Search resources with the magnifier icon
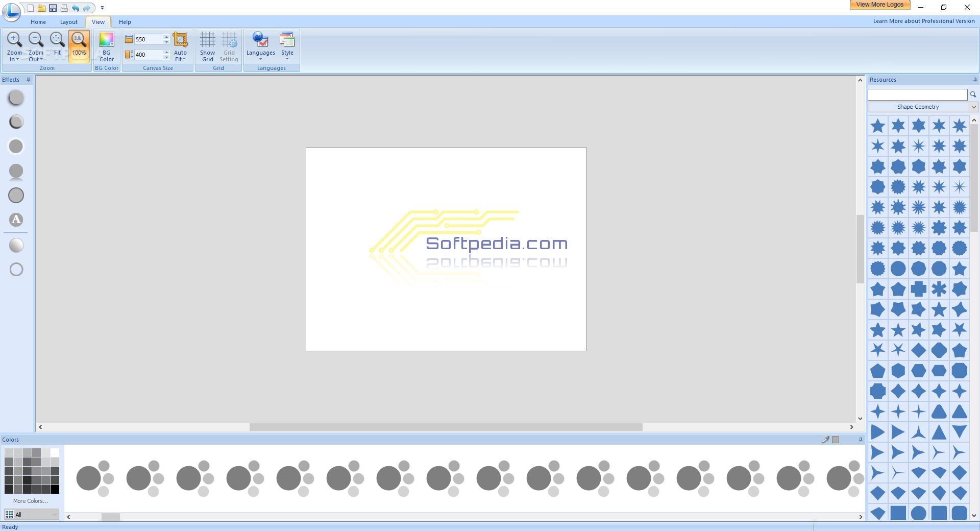The width and height of the screenshot is (980, 531). click(973, 94)
